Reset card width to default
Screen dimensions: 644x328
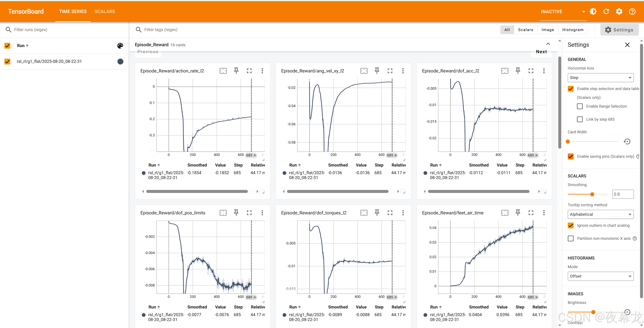click(627, 141)
